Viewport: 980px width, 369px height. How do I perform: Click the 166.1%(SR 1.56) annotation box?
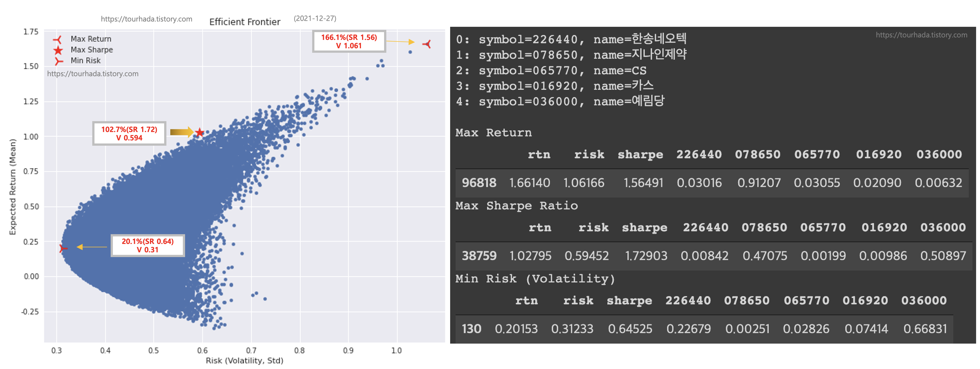point(348,42)
